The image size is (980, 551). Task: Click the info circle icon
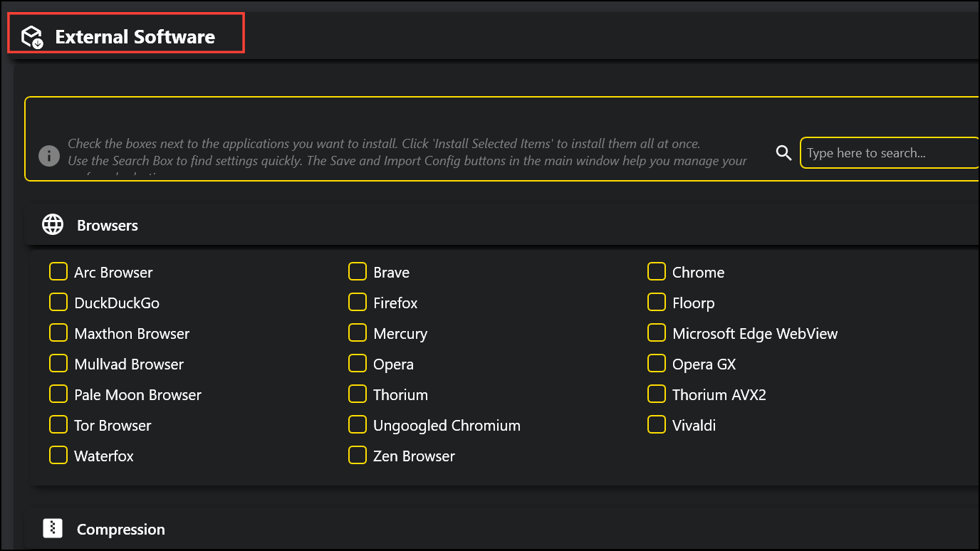coord(48,155)
